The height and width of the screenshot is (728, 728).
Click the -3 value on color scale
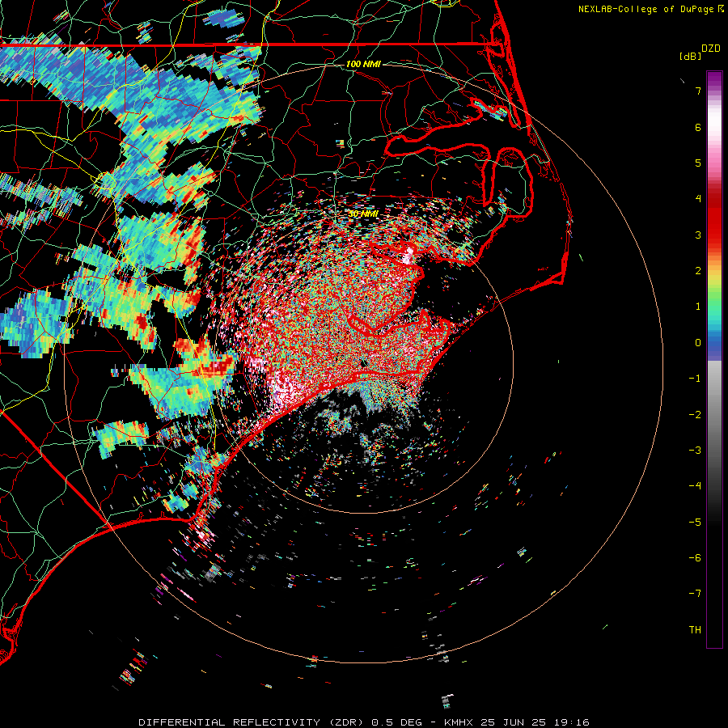pos(695,451)
